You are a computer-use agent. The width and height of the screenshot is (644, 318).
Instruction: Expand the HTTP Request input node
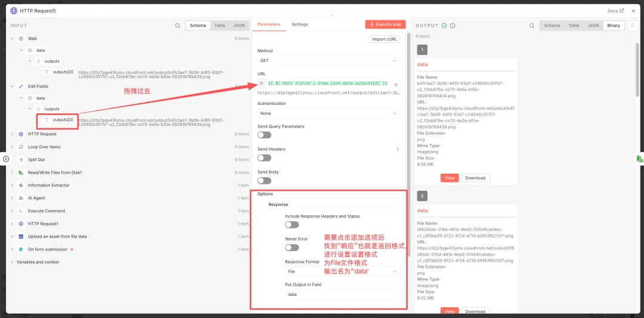[x=13, y=134]
